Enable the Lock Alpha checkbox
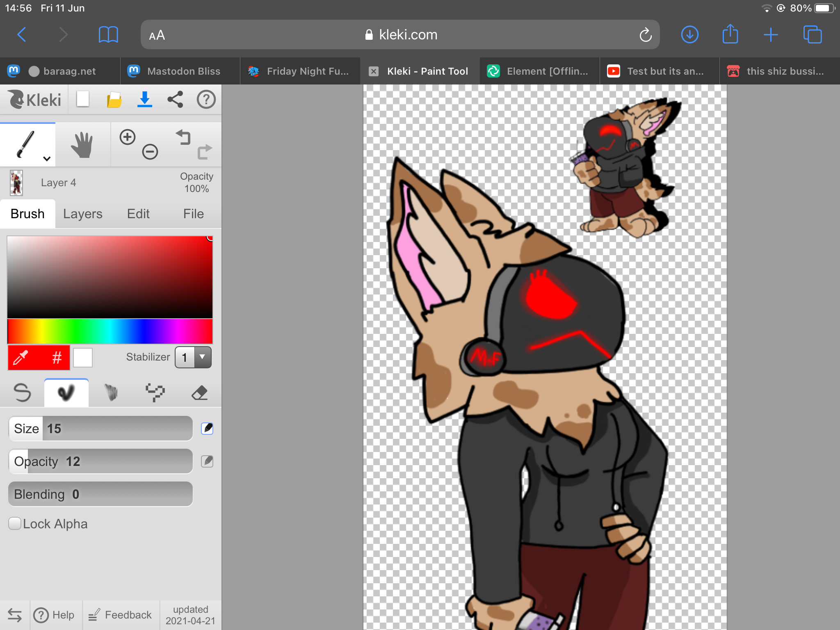The width and height of the screenshot is (840, 630). (15, 523)
